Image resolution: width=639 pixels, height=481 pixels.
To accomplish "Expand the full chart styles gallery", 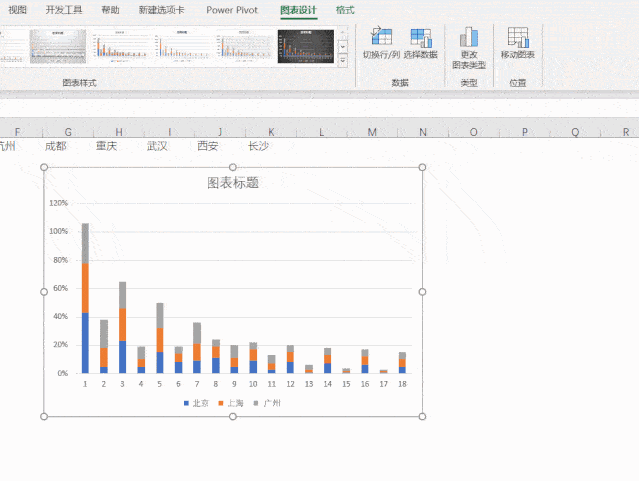I will click(x=343, y=61).
